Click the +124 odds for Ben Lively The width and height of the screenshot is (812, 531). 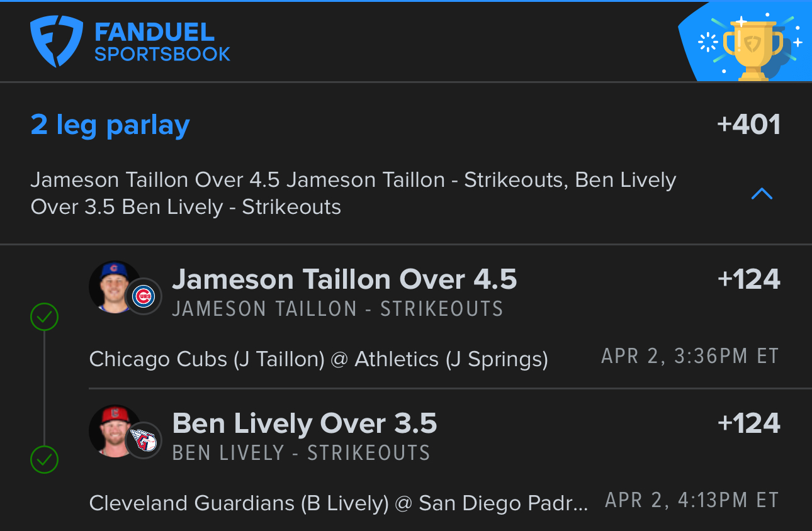tap(749, 423)
